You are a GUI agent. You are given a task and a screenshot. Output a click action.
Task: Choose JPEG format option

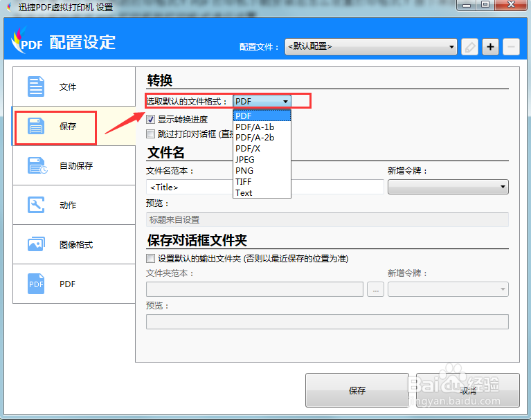[262, 159]
